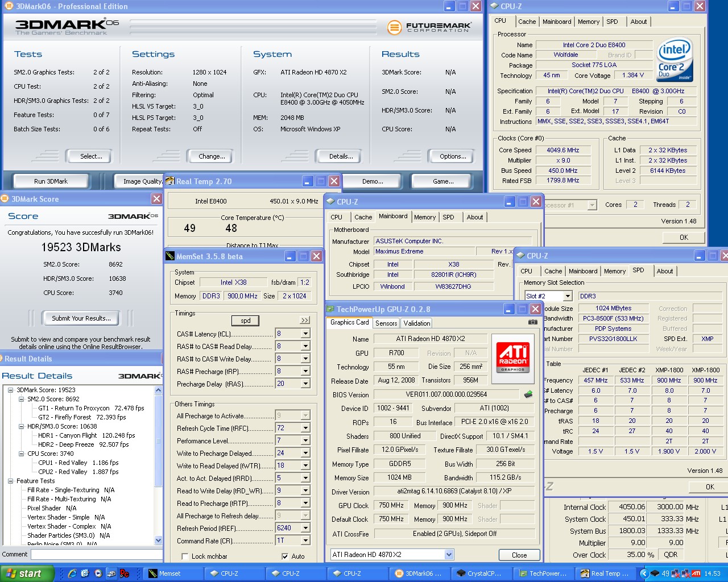
Task: Click title icon of CPU-Z Mainboard window
Action: click(x=330, y=202)
